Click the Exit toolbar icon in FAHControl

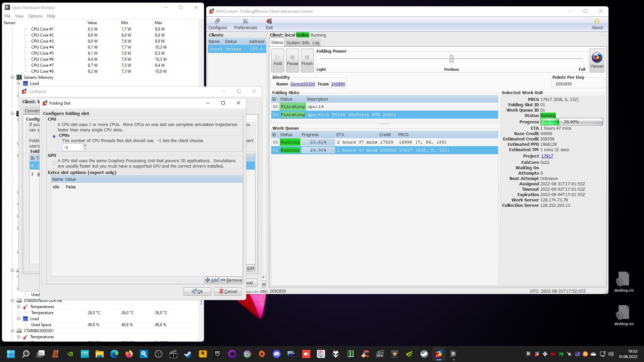coord(269,24)
